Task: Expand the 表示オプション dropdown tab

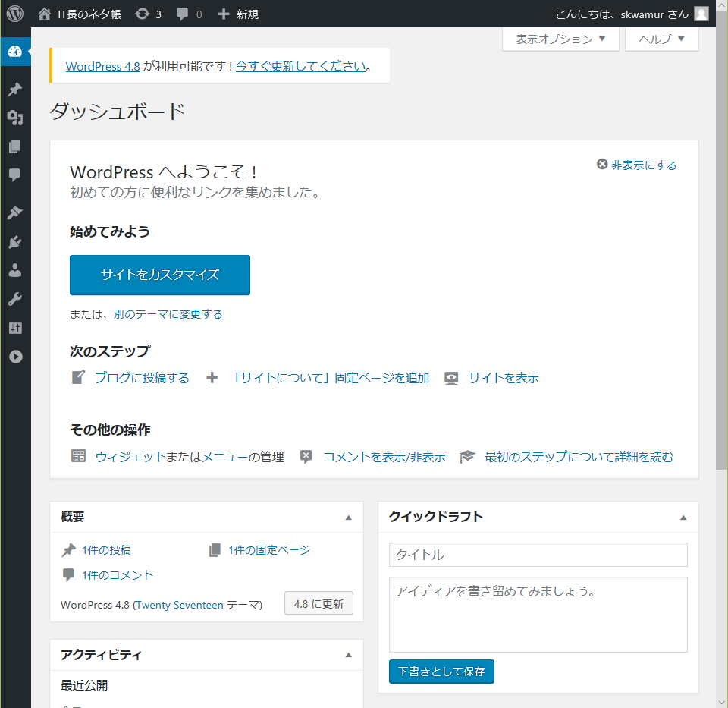Action: pyautogui.click(x=561, y=39)
